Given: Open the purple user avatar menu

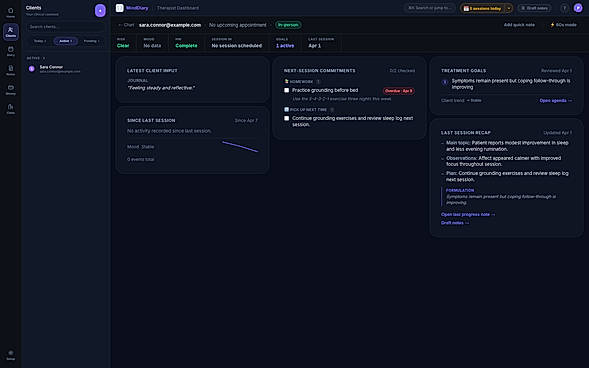Looking at the screenshot, I should point(578,8).
